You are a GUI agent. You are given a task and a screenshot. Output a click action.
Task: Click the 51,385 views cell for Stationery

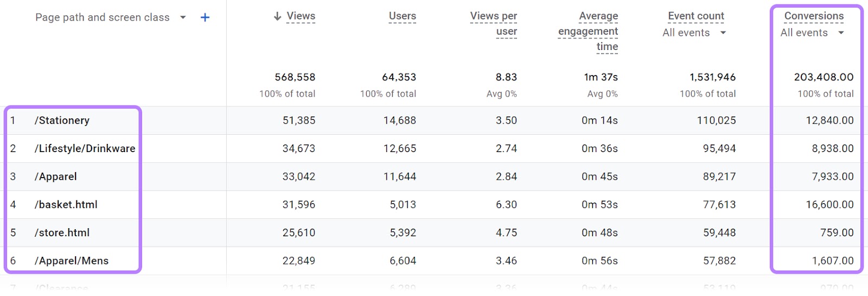click(x=299, y=121)
